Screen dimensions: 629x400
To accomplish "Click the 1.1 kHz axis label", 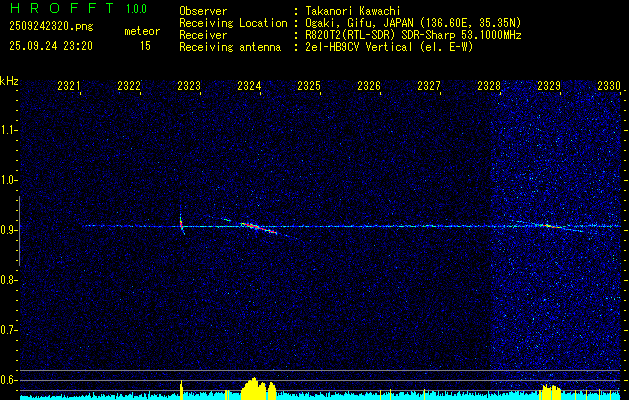I will click(9, 130).
